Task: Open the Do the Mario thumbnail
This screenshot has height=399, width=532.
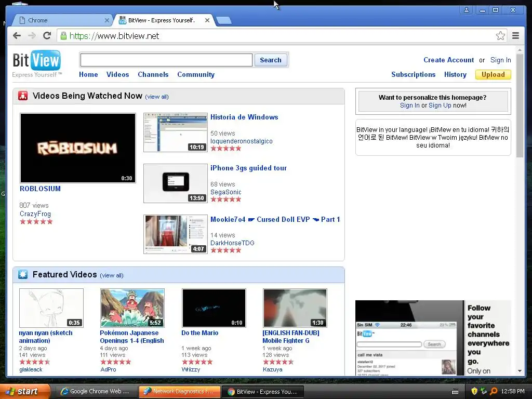Action: tap(214, 308)
